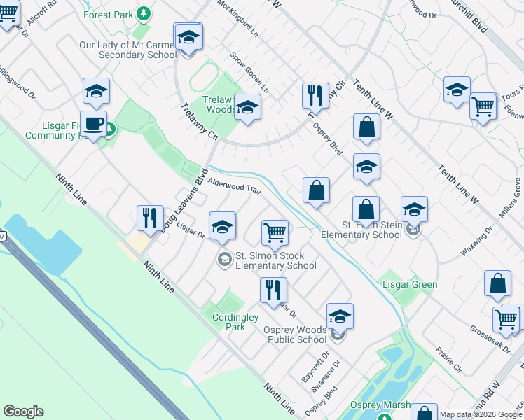Click the Snow Goose Ln street label
Viewport: 524px width, 420px height.
[x=249, y=72]
